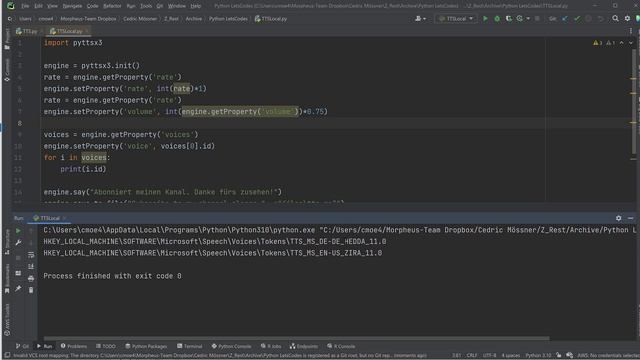This screenshot has width=640, height=360.
Task: Go to previous highlighted error arrow
Action: 622,43
